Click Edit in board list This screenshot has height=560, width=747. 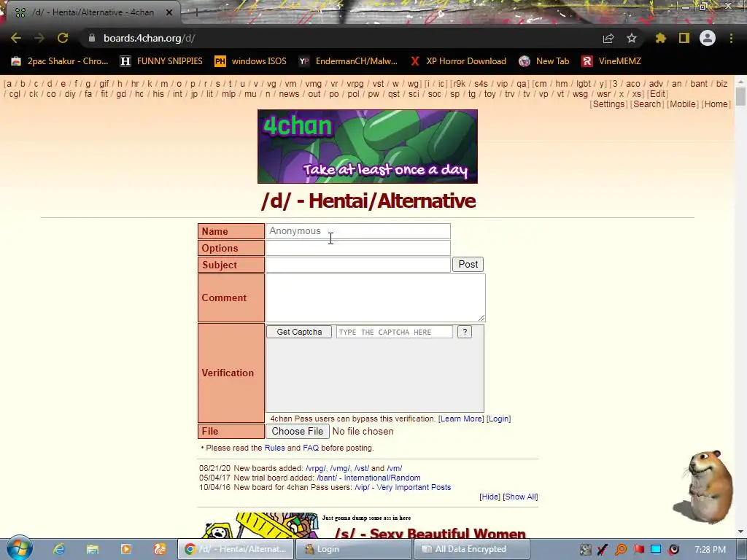click(x=657, y=94)
